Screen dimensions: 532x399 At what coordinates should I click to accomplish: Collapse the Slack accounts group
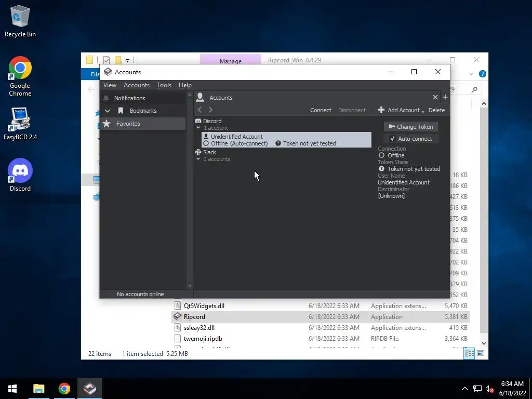[x=198, y=159]
